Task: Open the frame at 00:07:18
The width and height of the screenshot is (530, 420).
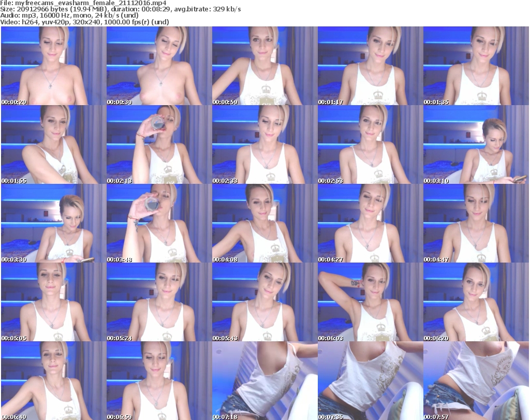Action: point(264,381)
